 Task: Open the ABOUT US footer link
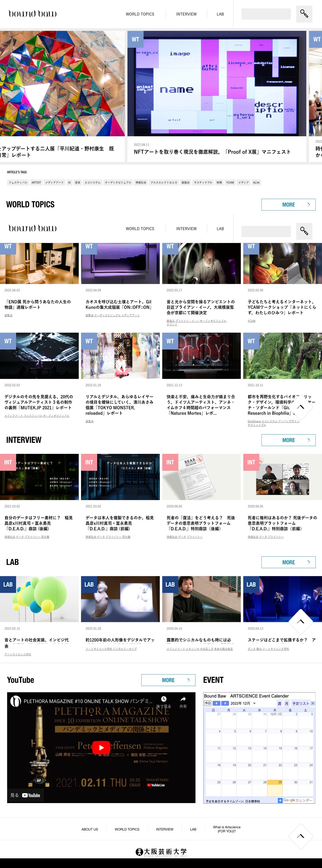90,829
